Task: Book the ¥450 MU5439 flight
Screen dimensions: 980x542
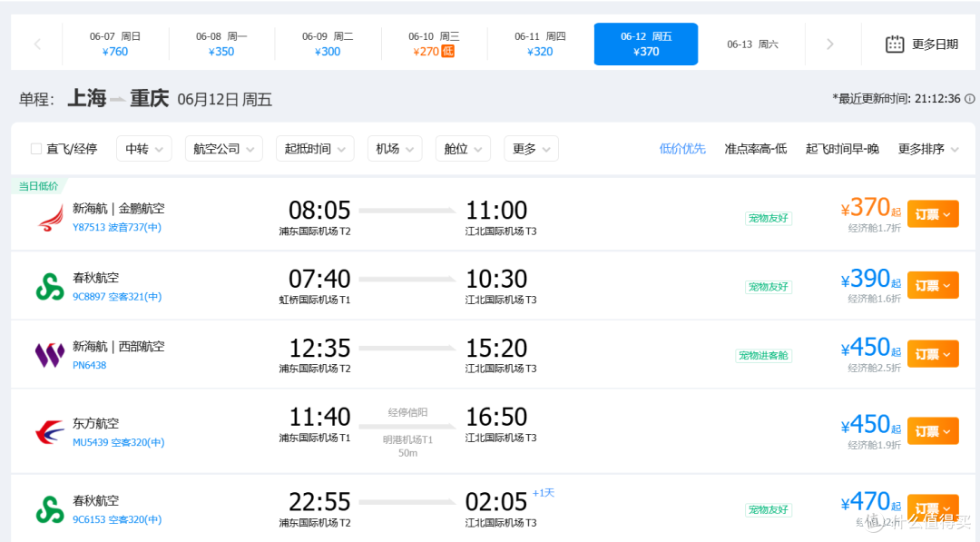Action: [933, 431]
